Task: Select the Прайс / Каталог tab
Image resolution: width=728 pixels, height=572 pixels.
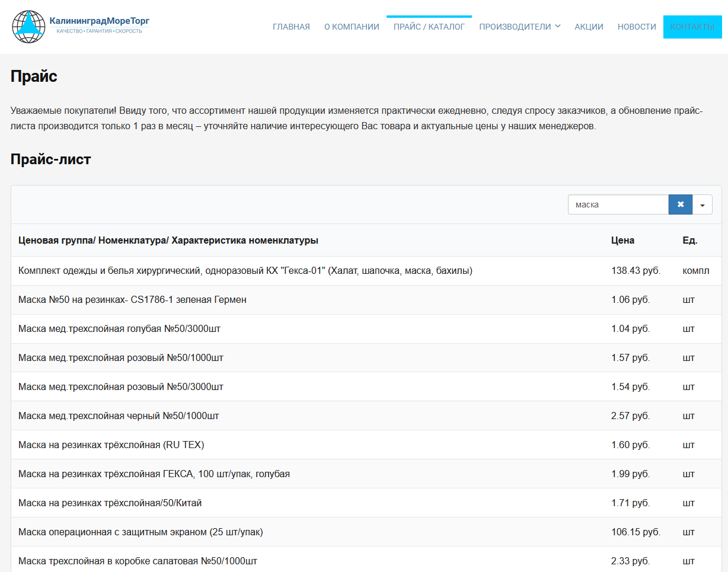Action: [429, 27]
